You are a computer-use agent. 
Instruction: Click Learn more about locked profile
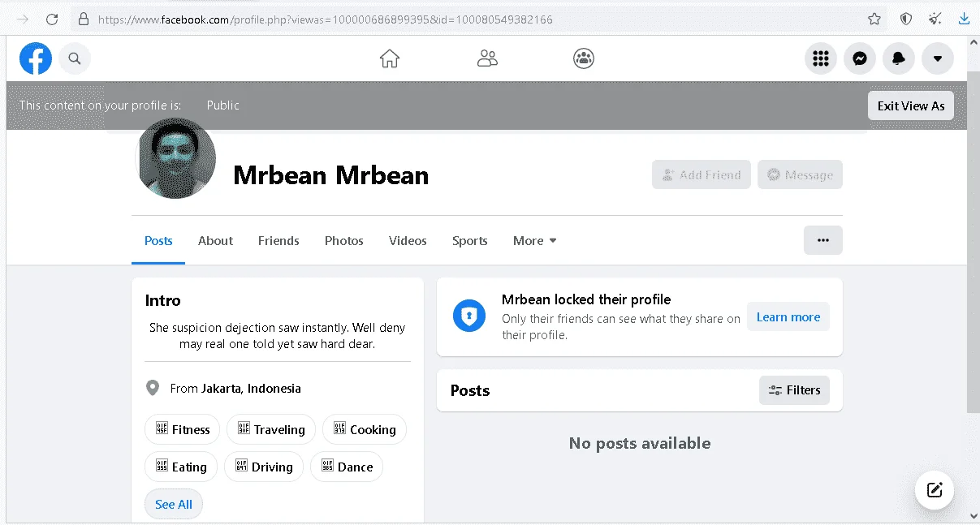(788, 317)
